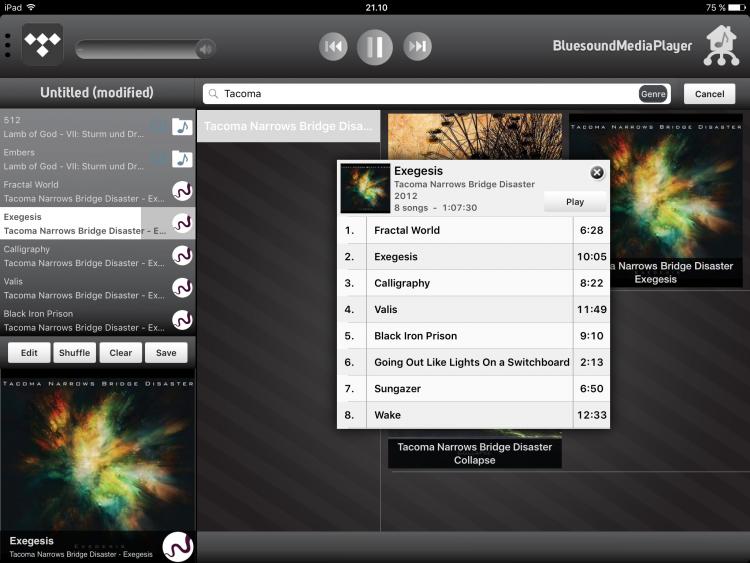Skip to previous track
Screen dimensions: 750x563
333,46
